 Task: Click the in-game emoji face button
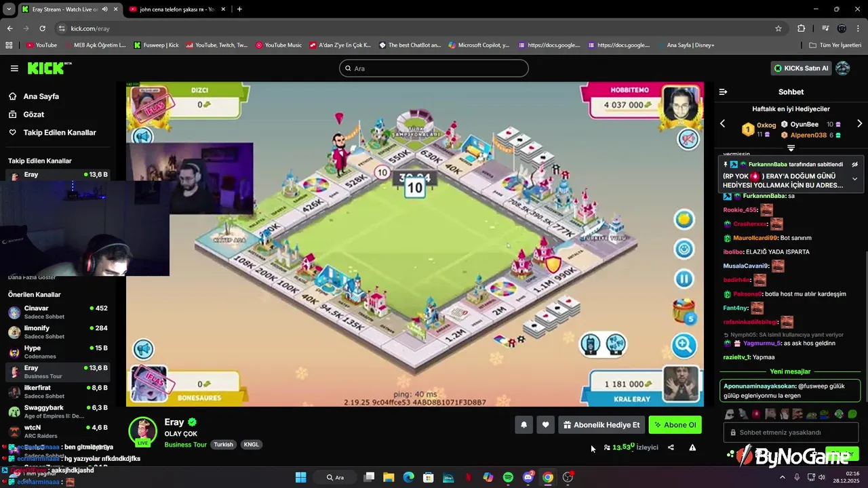[684, 249]
